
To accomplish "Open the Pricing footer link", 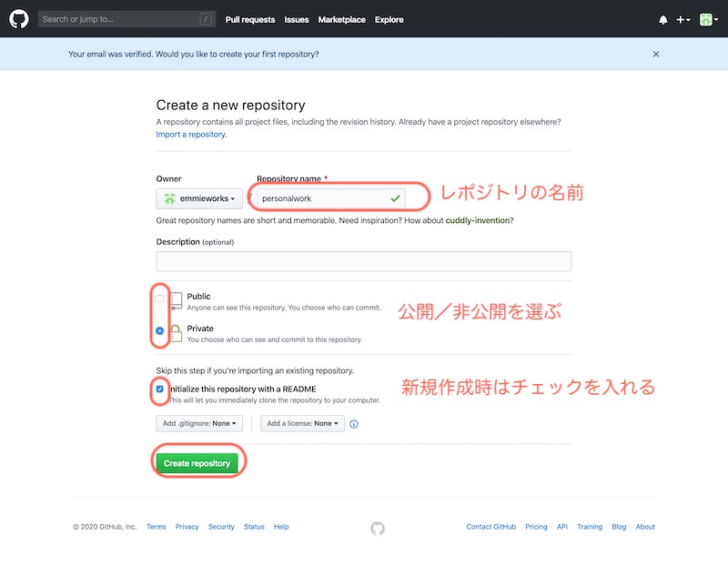I will coord(536,527).
